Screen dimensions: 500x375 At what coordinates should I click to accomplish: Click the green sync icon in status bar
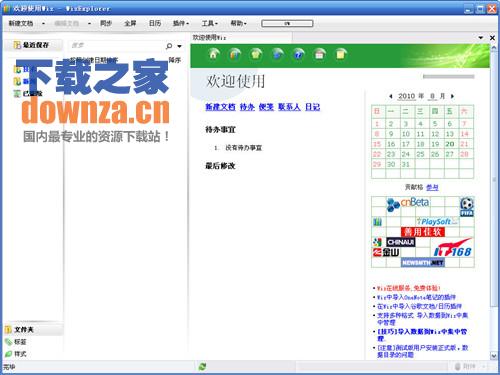click(202, 367)
